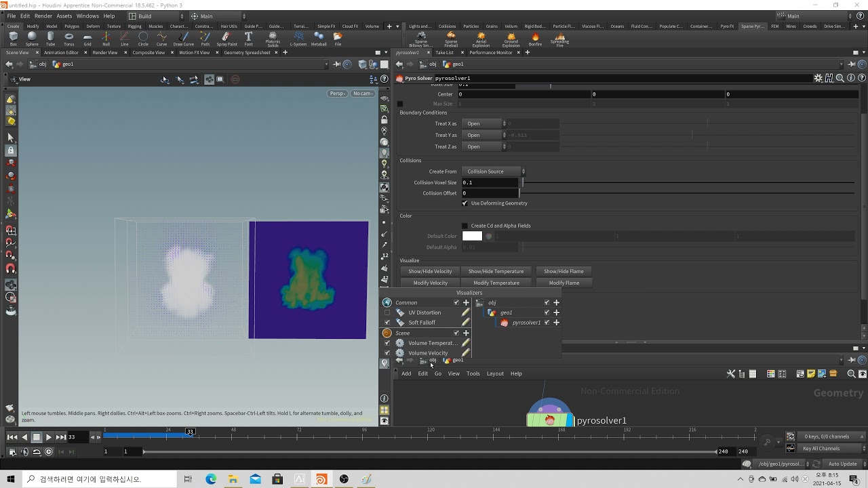Select the Box tool on Create shelf

click(x=14, y=39)
